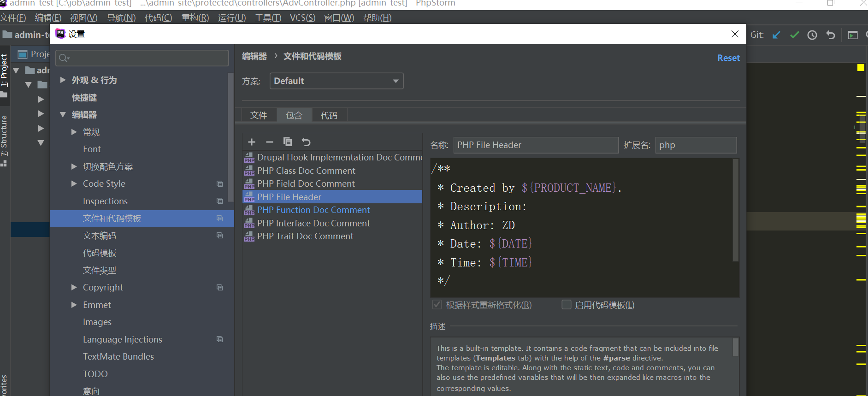
Task: Click Git rollback icon
Action: [x=831, y=35]
